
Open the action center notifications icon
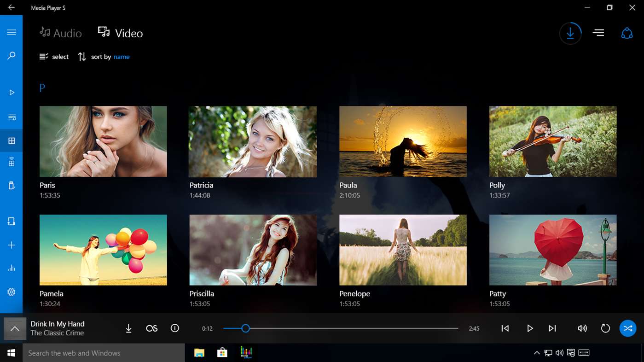(x=571, y=353)
